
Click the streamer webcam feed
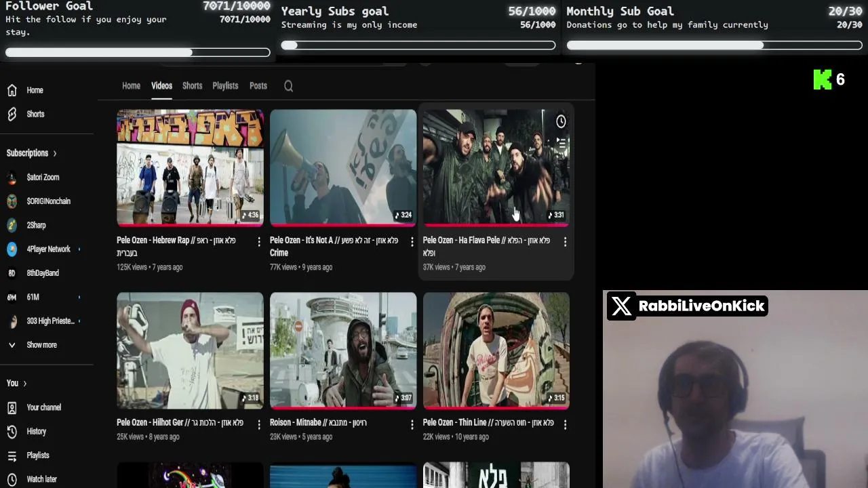pyautogui.click(x=735, y=389)
